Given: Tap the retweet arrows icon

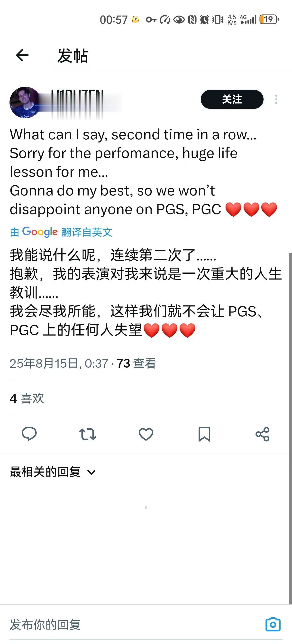Looking at the screenshot, I should 87,434.
